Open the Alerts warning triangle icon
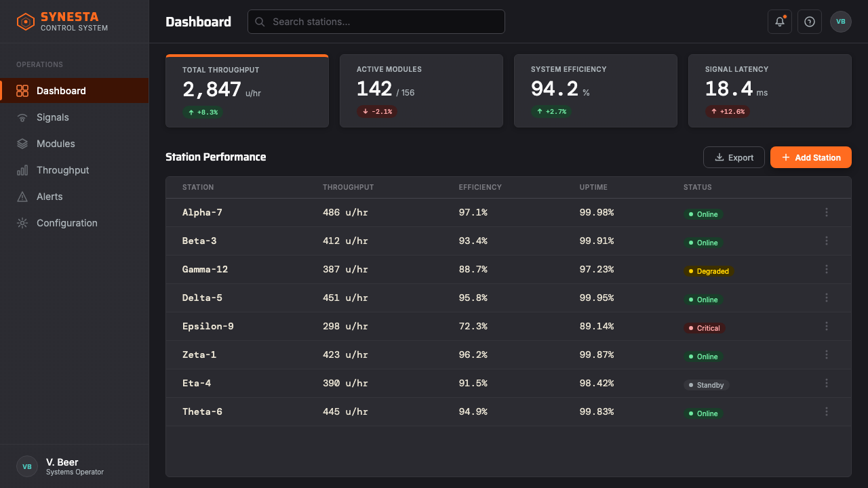Image resolution: width=868 pixels, height=488 pixels. 22,197
